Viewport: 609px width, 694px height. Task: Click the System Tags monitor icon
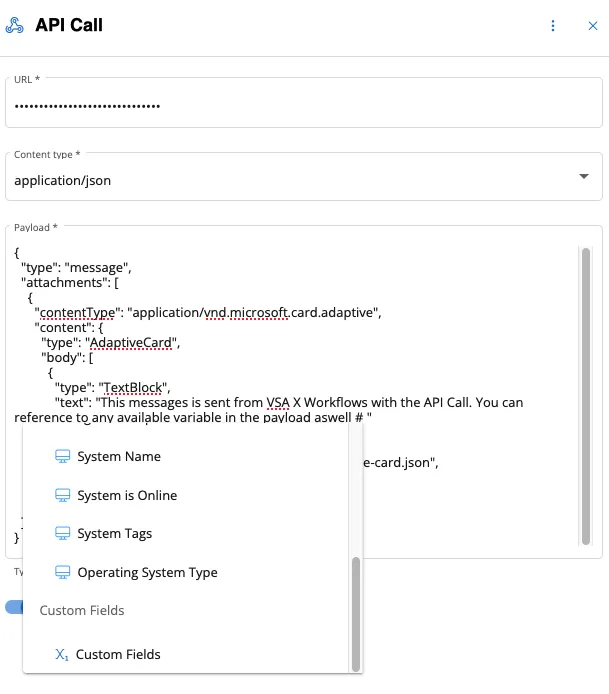tap(62, 534)
